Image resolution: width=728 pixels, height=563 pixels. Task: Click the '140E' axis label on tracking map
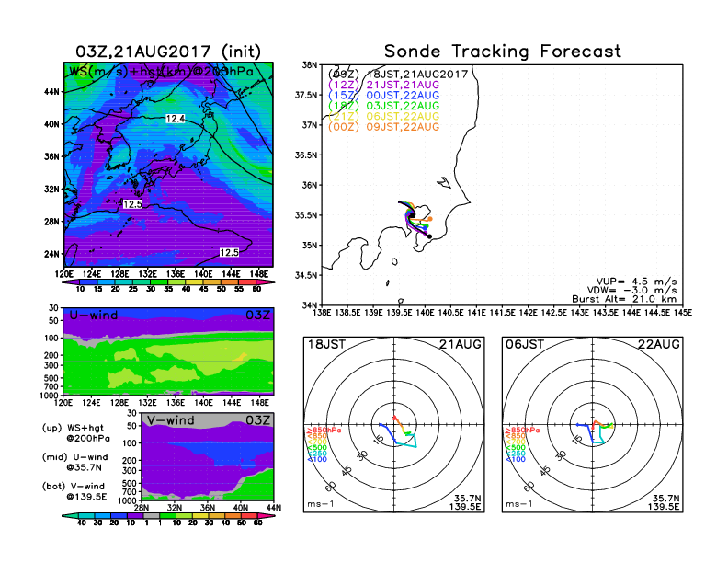point(425,313)
